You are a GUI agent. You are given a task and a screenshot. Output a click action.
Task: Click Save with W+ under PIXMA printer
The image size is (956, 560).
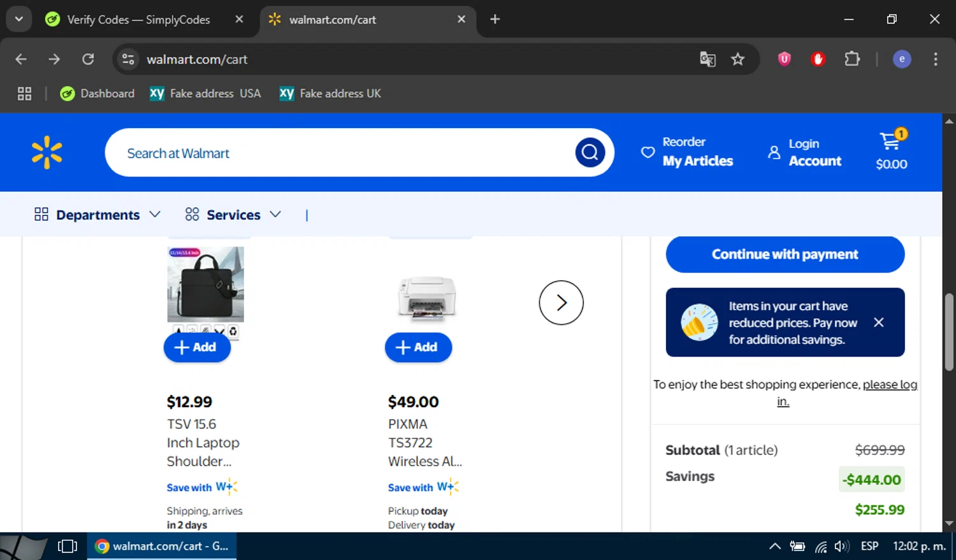pyautogui.click(x=423, y=487)
